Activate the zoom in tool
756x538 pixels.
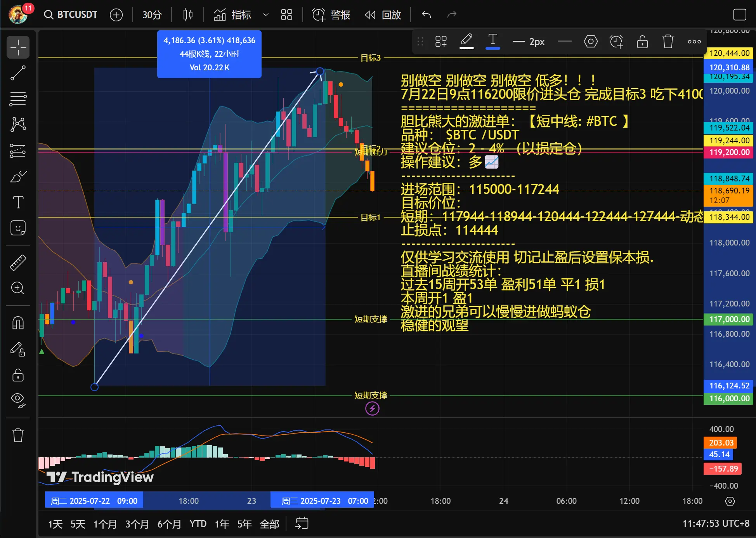18,288
